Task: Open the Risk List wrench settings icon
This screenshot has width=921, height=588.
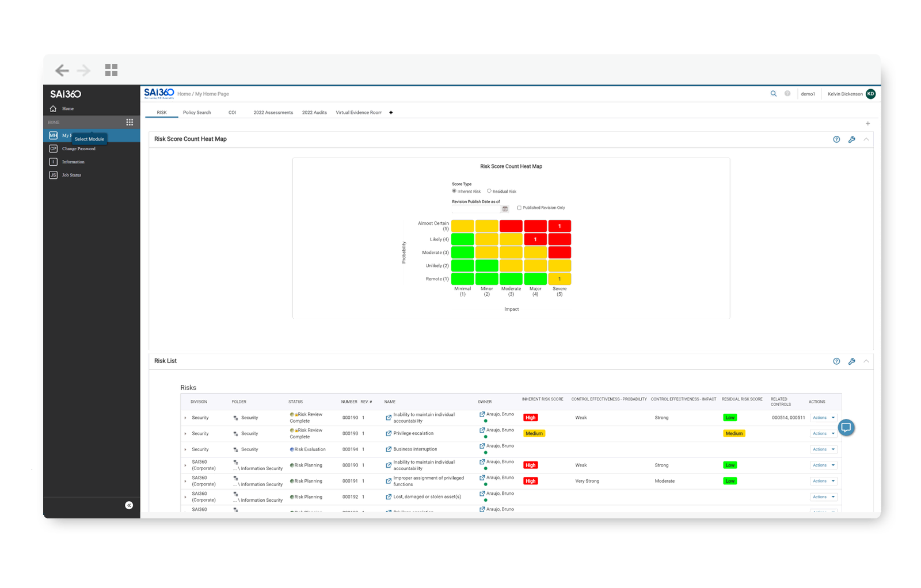Action: click(852, 361)
